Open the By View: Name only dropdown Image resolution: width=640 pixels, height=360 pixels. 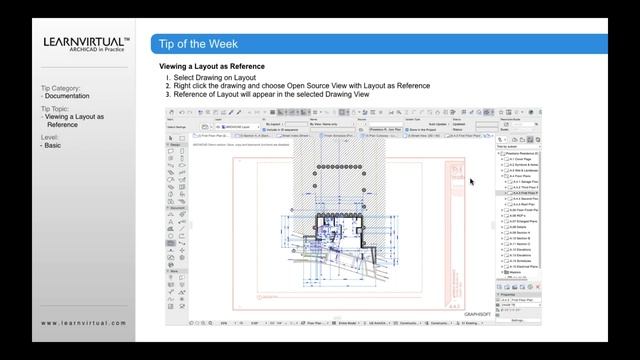(332, 124)
